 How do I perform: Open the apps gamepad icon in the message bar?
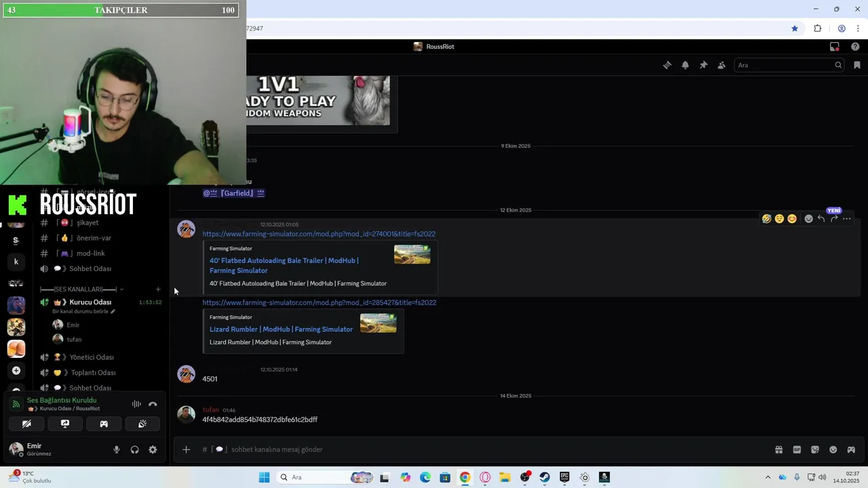point(851,449)
